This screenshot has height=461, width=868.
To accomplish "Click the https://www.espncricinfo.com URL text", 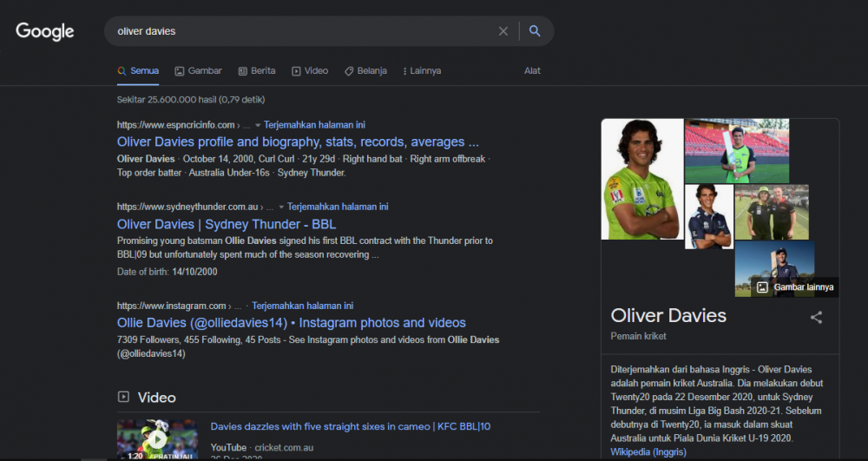I will [x=175, y=125].
